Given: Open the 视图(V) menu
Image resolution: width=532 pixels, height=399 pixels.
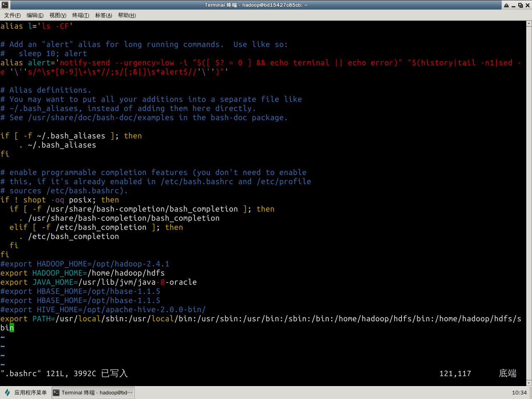Looking at the screenshot, I should pos(58,15).
